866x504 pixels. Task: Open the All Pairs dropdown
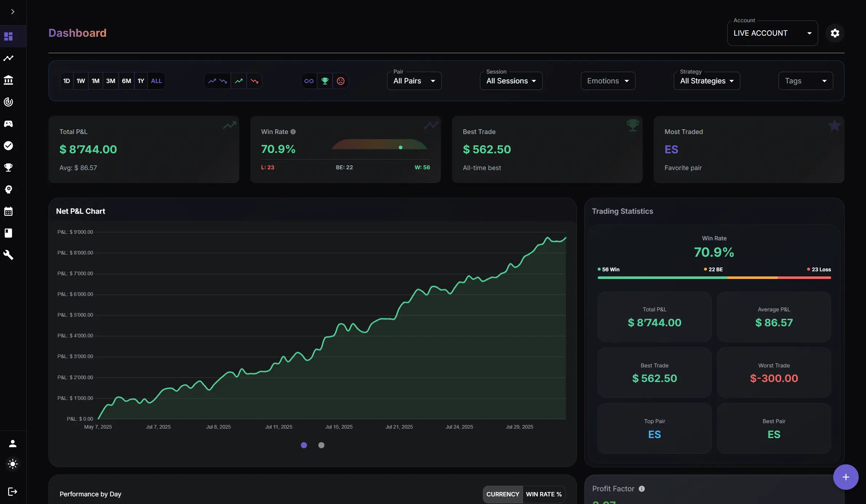[x=414, y=80]
